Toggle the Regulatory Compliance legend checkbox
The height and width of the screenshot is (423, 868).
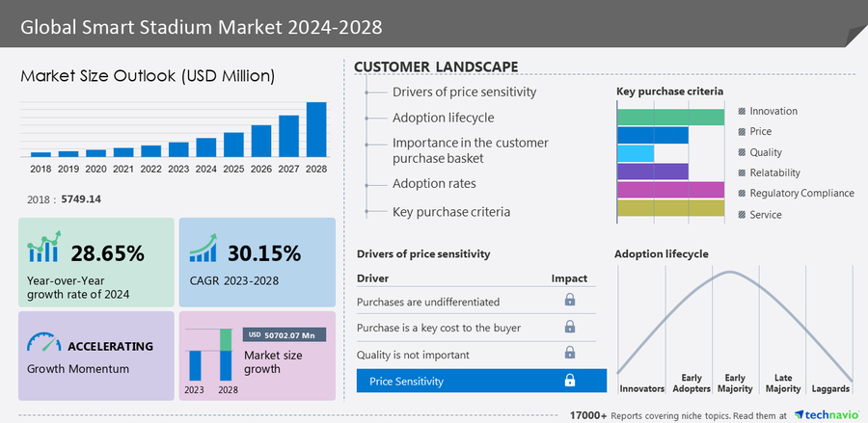741,194
